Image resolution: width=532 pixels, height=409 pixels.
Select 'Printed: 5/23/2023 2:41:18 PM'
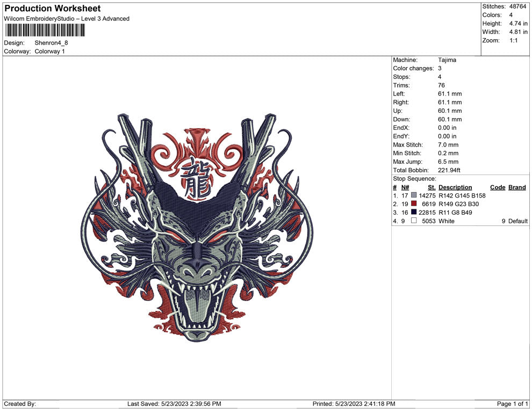(354, 404)
